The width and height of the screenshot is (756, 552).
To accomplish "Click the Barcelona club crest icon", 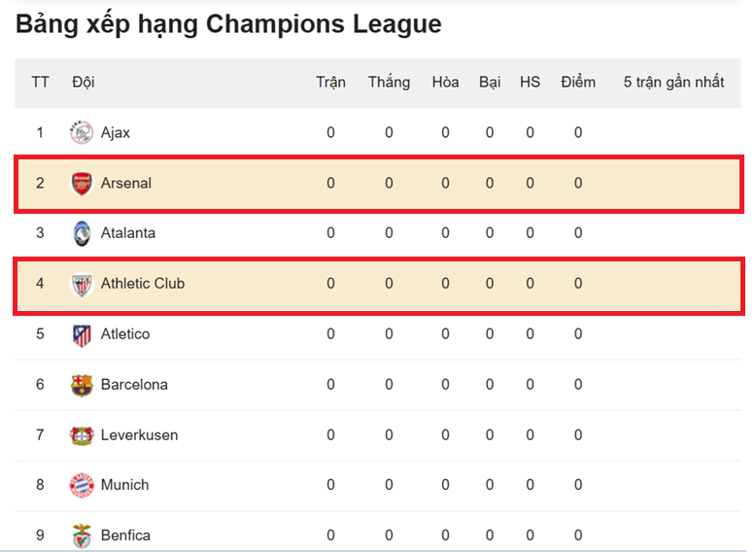I will [82, 385].
